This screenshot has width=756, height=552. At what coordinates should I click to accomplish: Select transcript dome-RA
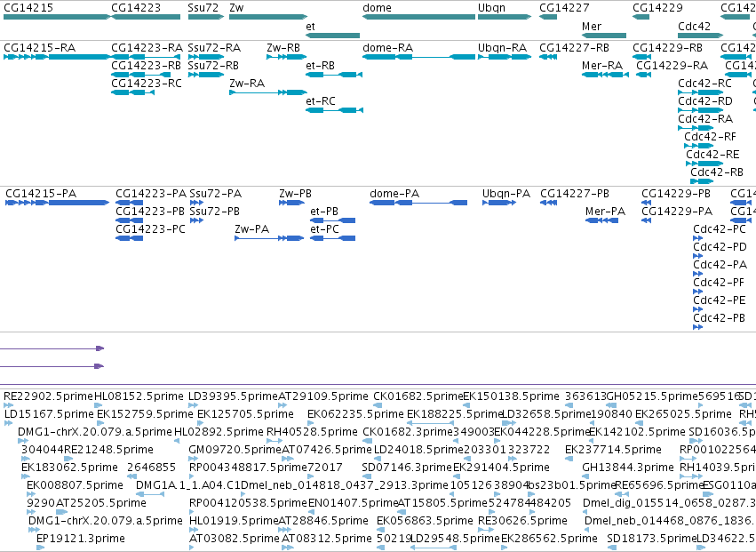pos(419,57)
